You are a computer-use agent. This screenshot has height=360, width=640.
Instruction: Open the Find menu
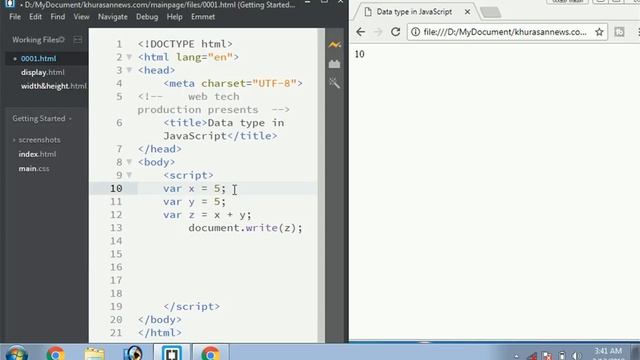(58, 17)
